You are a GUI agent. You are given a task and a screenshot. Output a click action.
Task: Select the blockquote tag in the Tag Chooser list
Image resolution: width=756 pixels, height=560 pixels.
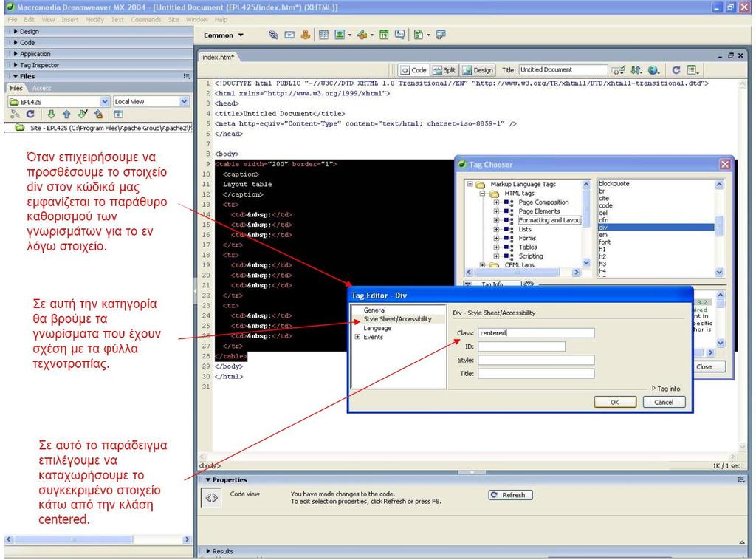point(614,184)
